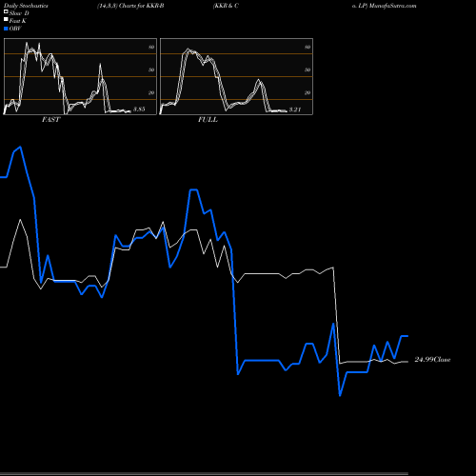Screen dimensions: 476x476
Task: Click the 80 level label in FAST chart
Action: click(x=151, y=48)
